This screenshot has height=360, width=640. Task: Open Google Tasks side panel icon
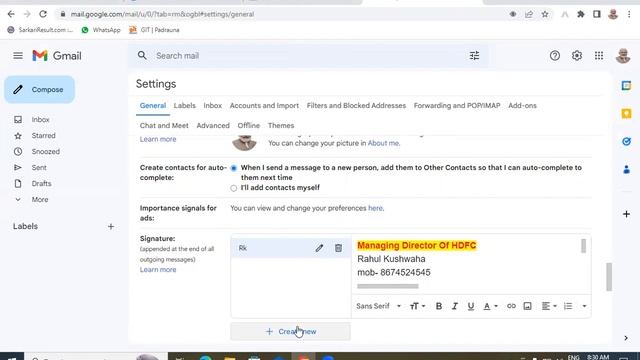[626, 142]
